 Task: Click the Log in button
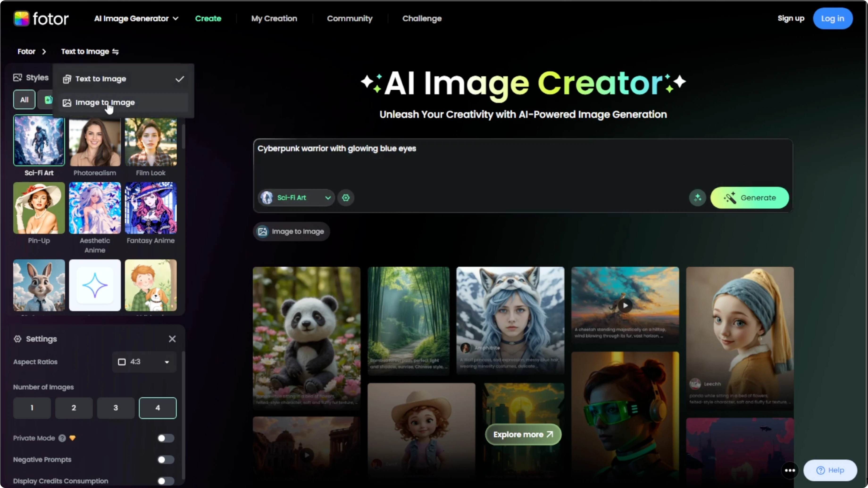point(833,19)
